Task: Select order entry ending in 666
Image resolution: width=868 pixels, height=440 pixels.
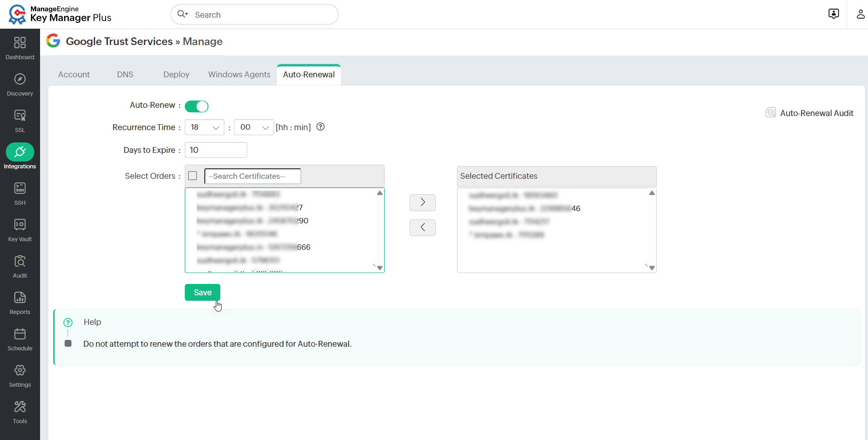Action: (254, 247)
